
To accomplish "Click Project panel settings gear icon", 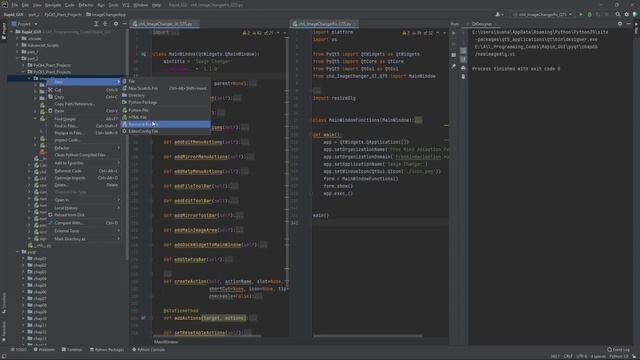I will (116, 24).
